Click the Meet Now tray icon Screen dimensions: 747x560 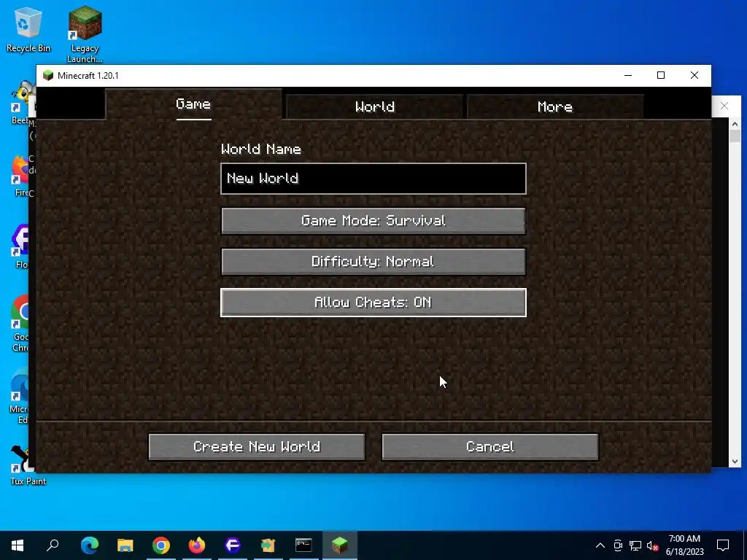click(x=618, y=545)
